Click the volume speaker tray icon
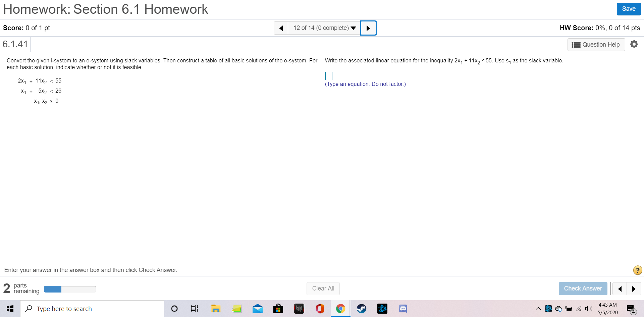644x317 pixels. pos(588,309)
